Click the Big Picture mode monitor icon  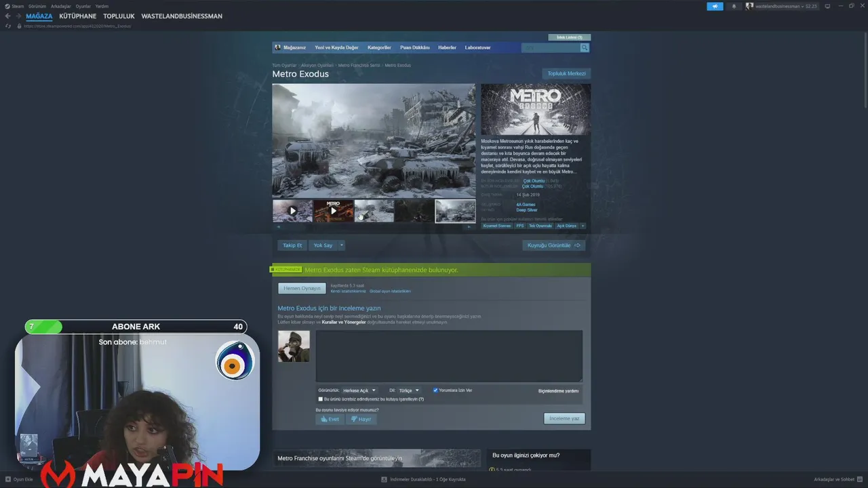click(x=827, y=6)
